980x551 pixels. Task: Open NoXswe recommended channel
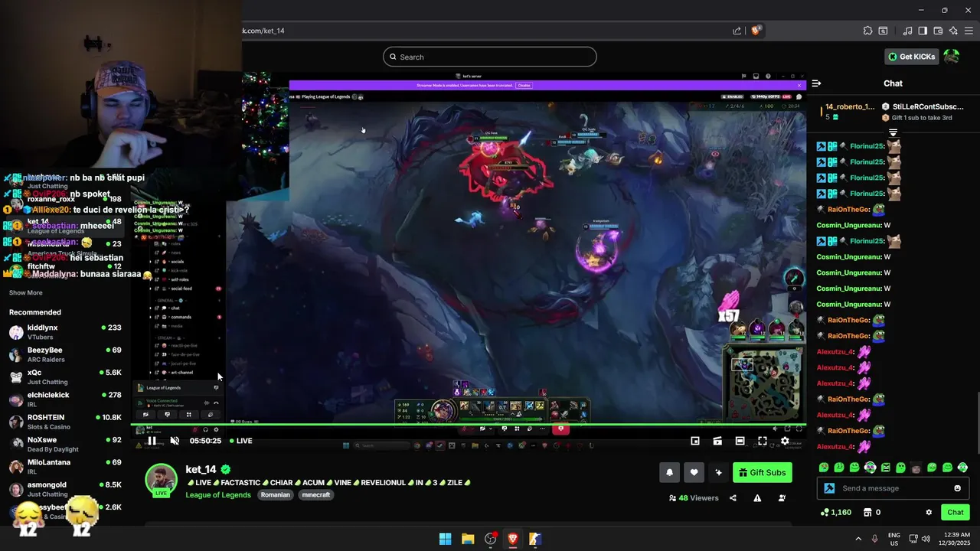pos(65,444)
